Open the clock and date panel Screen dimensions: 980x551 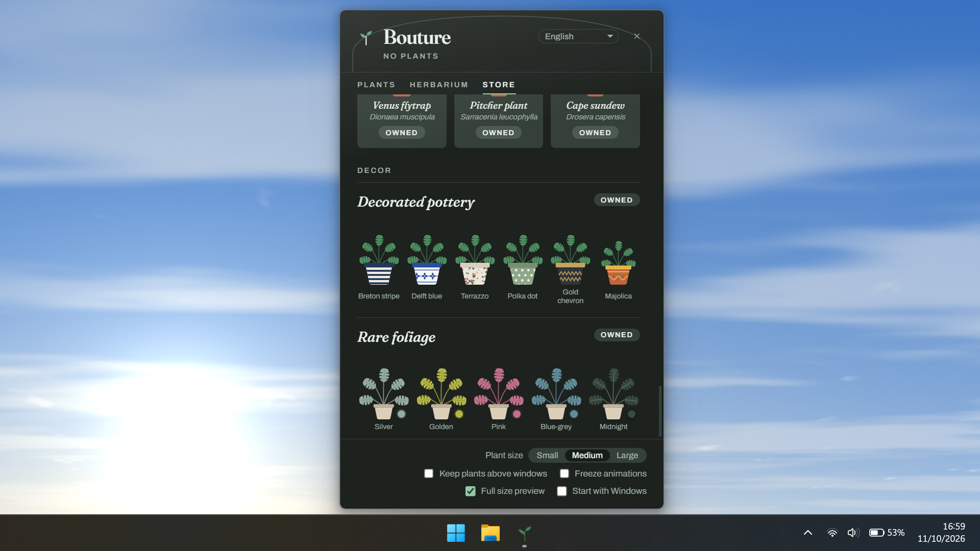(941, 533)
